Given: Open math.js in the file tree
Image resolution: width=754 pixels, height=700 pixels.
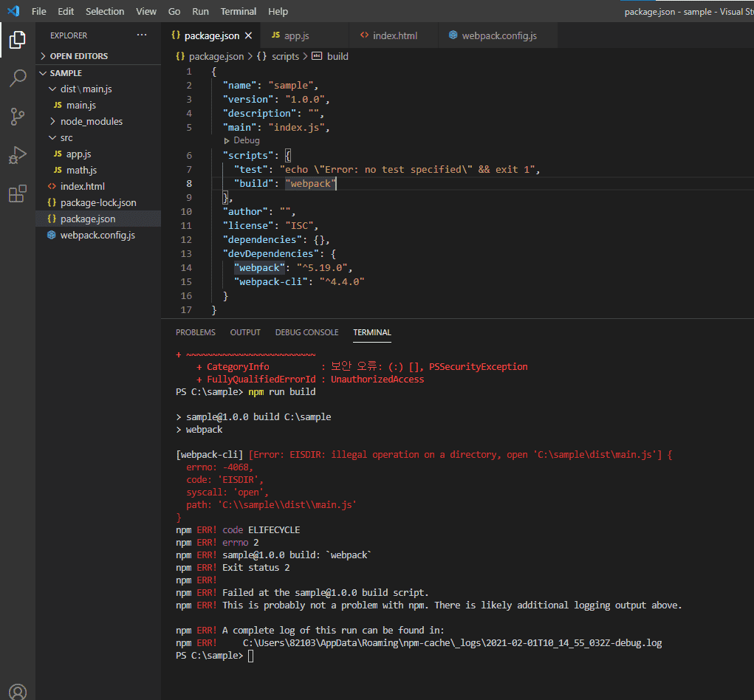Looking at the screenshot, I should (x=81, y=170).
